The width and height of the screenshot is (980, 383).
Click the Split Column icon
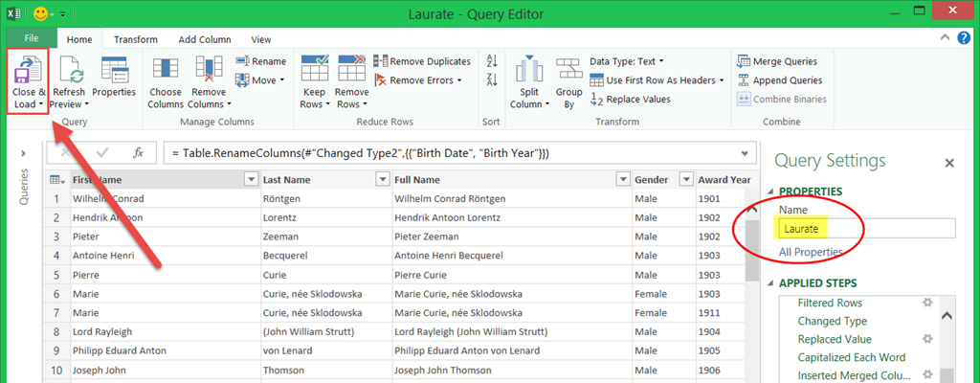coord(529,71)
